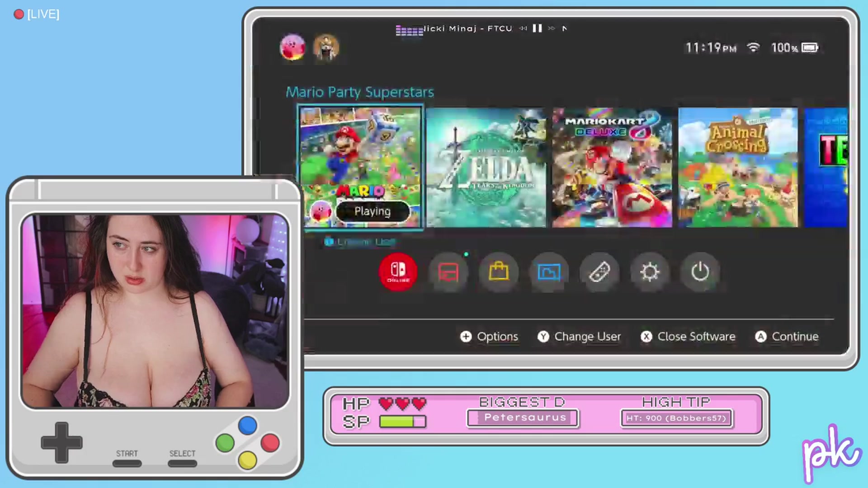This screenshot has width=868, height=488.
Task: Select the Sleep Mode power icon
Action: pyautogui.click(x=700, y=272)
